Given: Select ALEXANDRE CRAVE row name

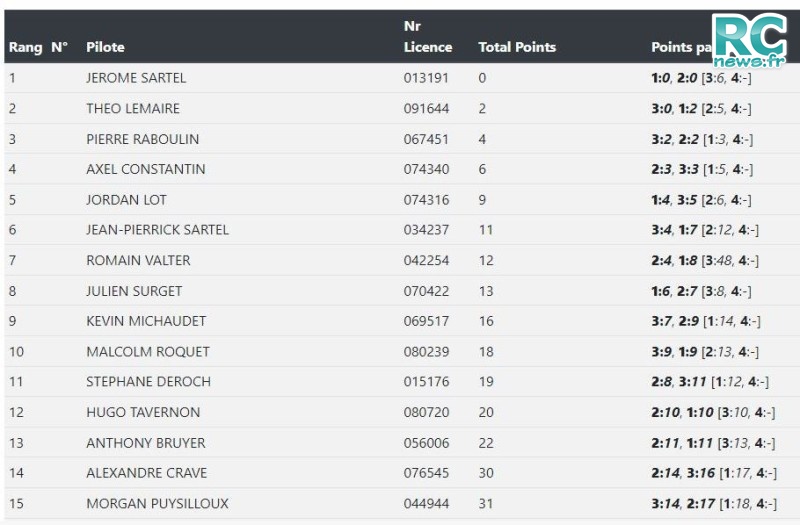Looking at the screenshot, I should [146, 473].
